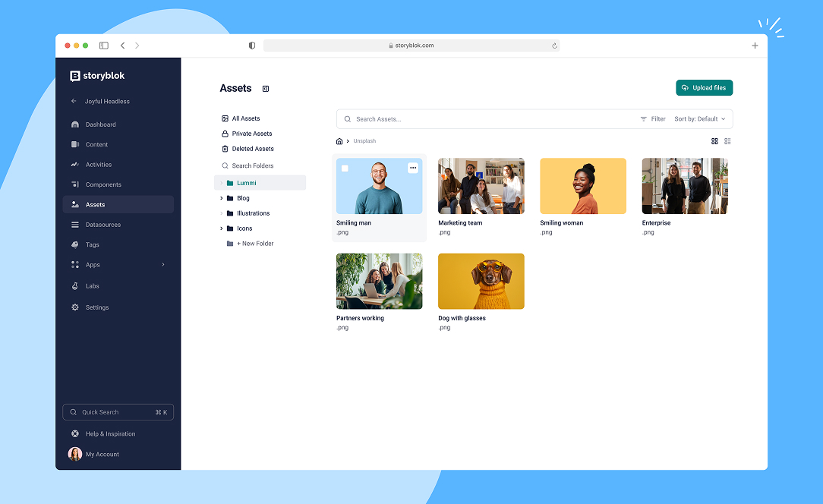Go forward with browser forward arrow
The height and width of the screenshot is (504, 823).
point(137,46)
